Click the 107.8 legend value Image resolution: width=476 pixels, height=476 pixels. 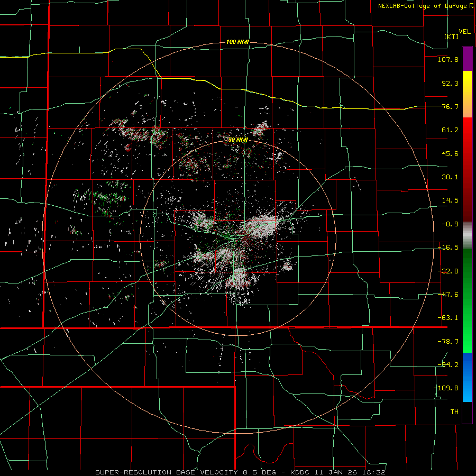tap(448, 59)
